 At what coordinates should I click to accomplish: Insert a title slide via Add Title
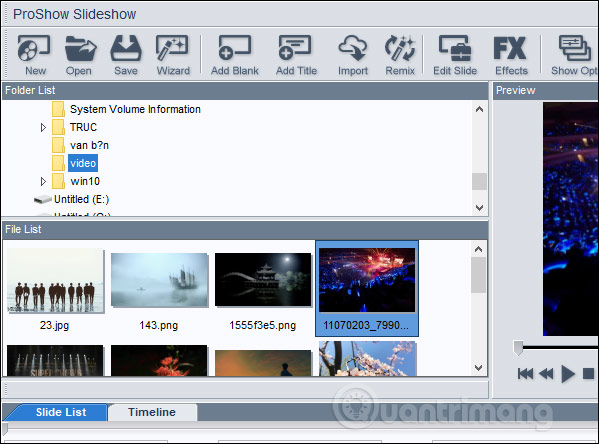click(296, 55)
